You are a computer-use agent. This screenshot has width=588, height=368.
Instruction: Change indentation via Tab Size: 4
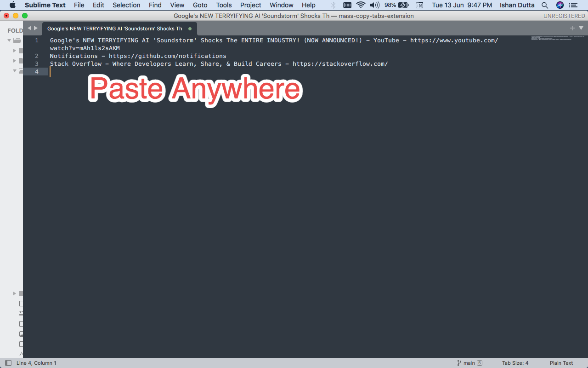515,363
